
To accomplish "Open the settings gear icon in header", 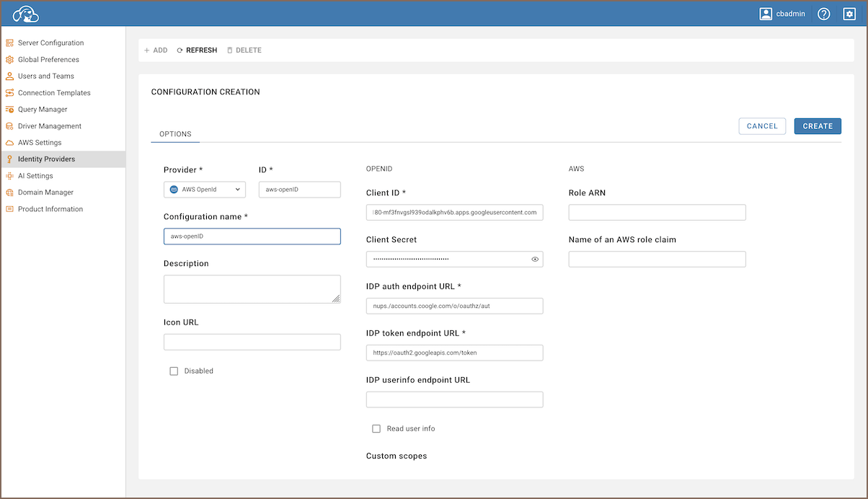I will point(849,14).
